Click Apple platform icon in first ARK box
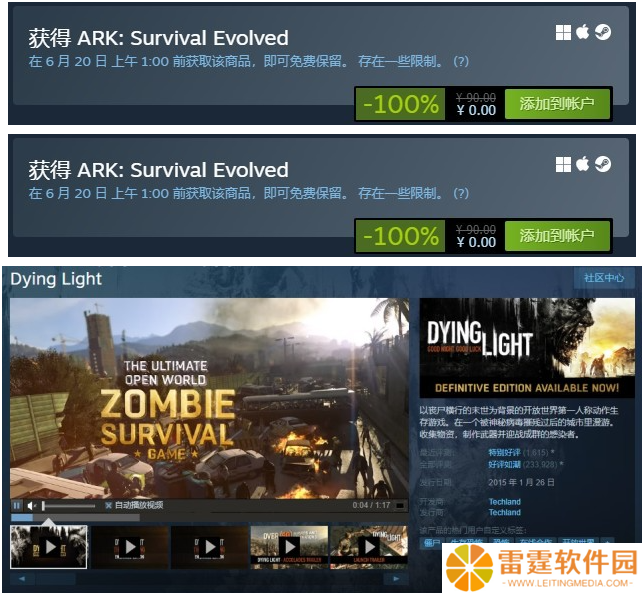This screenshot has height=593, width=642. 583,32
